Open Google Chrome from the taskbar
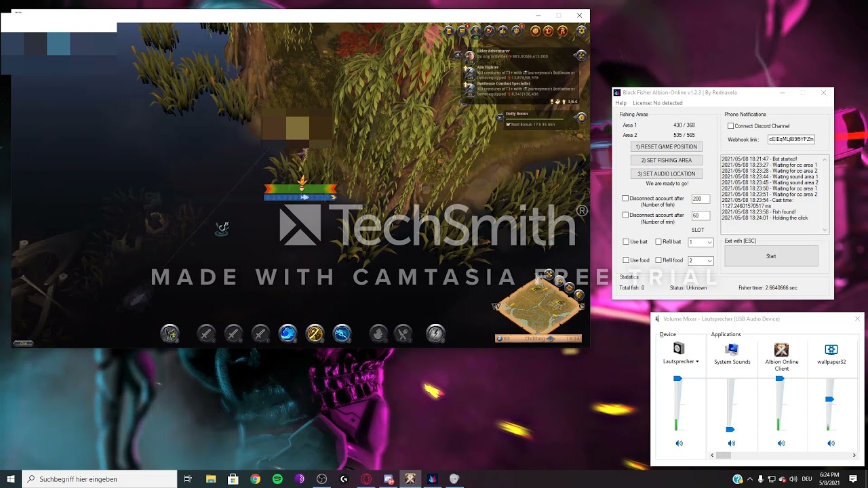The image size is (868, 488). pos(255,479)
